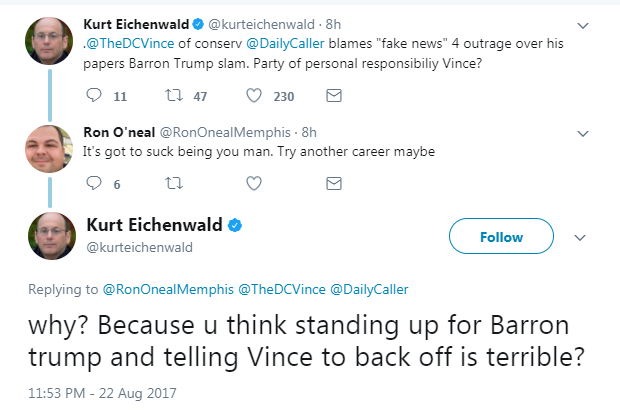Image resolution: width=620 pixels, height=413 pixels.
Task: Retweet Kurt Eichenwald's tweet with 47 retweets
Action: pos(174,95)
